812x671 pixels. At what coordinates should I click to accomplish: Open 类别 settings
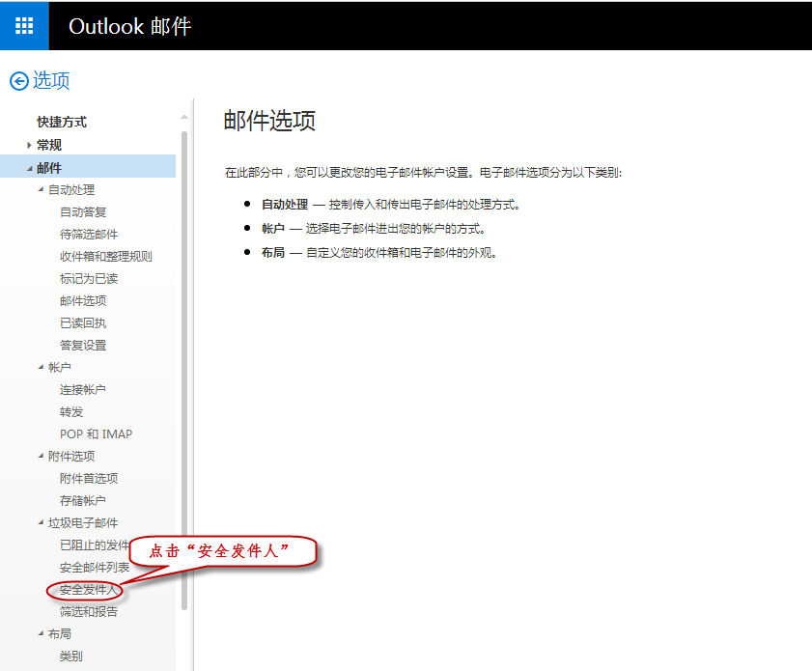coord(70,657)
